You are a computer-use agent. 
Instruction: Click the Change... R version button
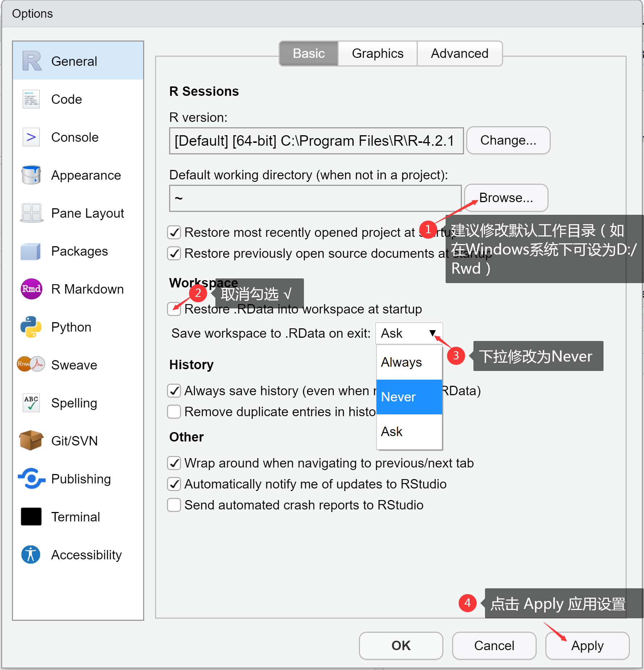pyautogui.click(x=508, y=140)
